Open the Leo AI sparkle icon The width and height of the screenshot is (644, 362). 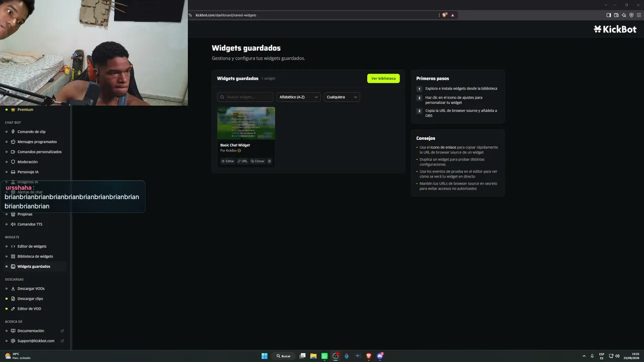(624, 15)
